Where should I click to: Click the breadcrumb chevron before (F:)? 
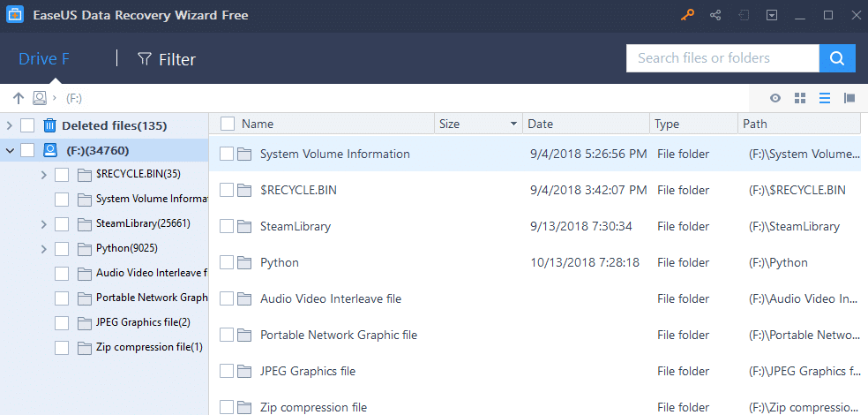pos(55,98)
